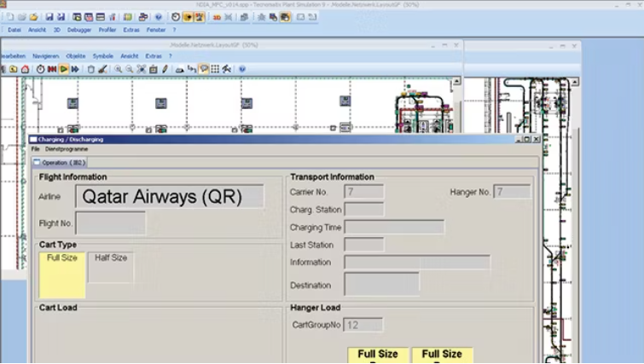This screenshot has width=644, height=364.
Task: Toggle the grid display icon
Action: (215, 69)
